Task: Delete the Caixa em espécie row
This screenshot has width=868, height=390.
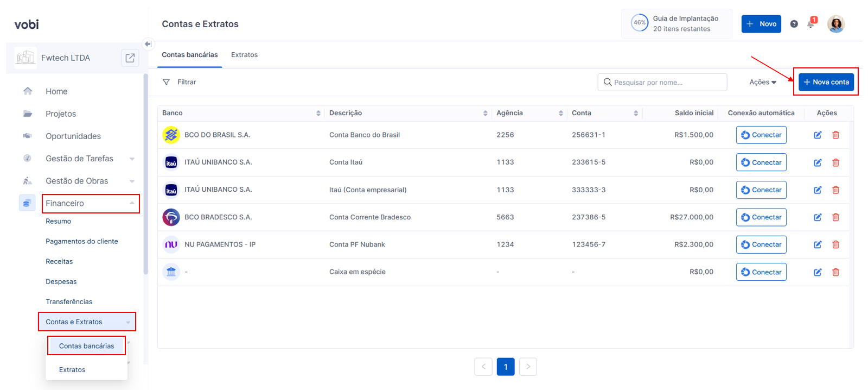Action: (x=836, y=272)
